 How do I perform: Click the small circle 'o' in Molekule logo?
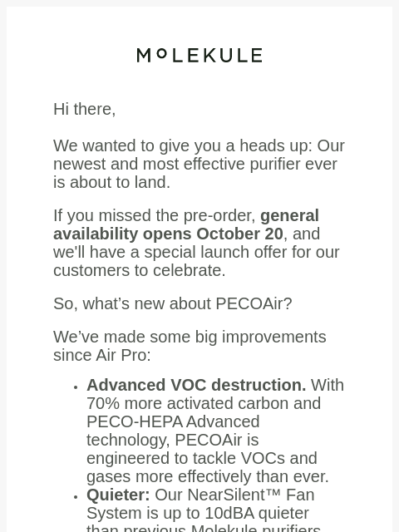tap(162, 53)
